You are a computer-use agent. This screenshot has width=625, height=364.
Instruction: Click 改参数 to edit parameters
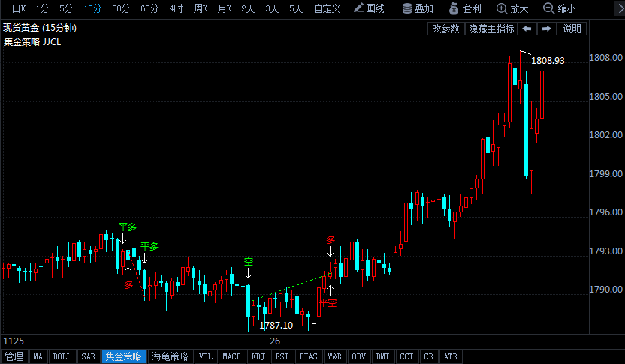(445, 29)
